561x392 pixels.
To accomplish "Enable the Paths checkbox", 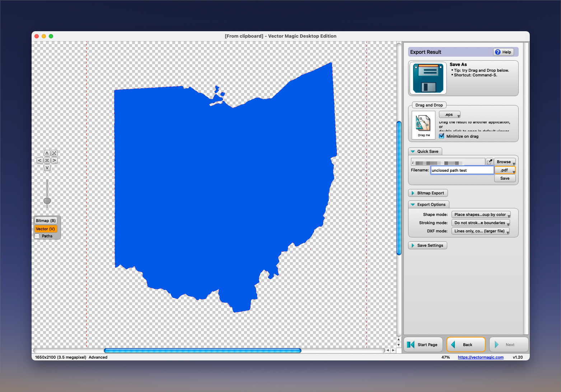I will pyautogui.click(x=37, y=236).
